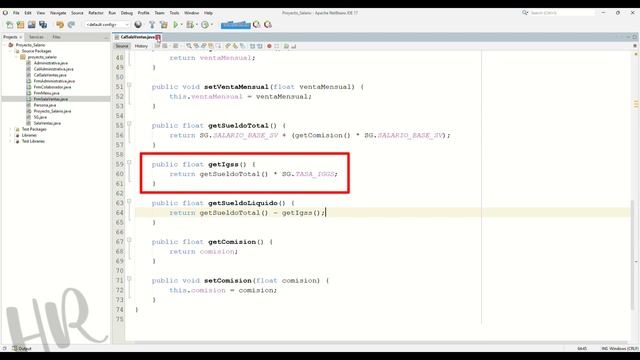The width and height of the screenshot is (640, 360).
Task: Collapse the Proyecto_Salario project node
Action: tap(5, 45)
